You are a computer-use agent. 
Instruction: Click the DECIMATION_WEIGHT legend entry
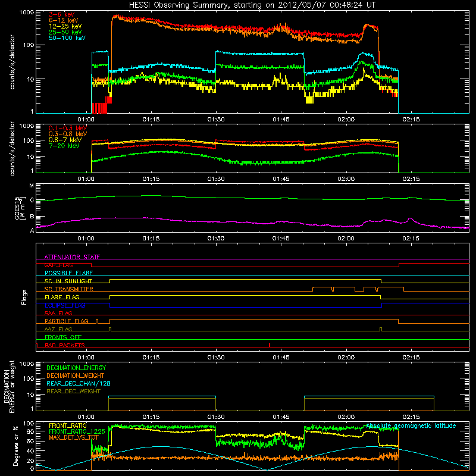point(76,375)
